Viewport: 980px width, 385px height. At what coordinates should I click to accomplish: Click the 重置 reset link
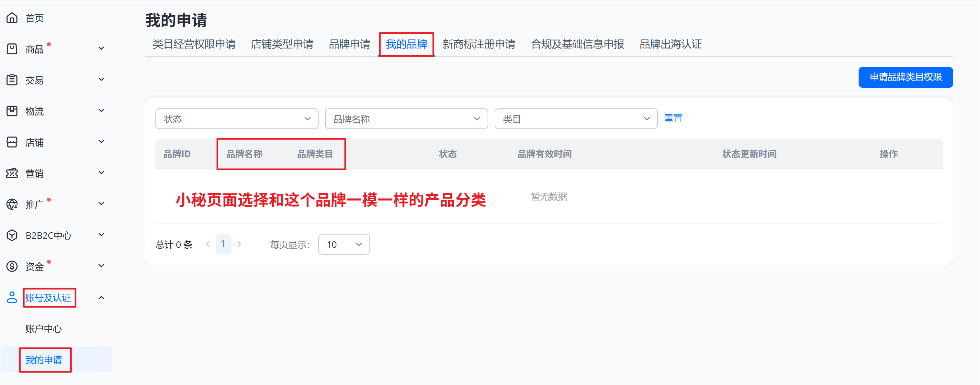(x=673, y=118)
